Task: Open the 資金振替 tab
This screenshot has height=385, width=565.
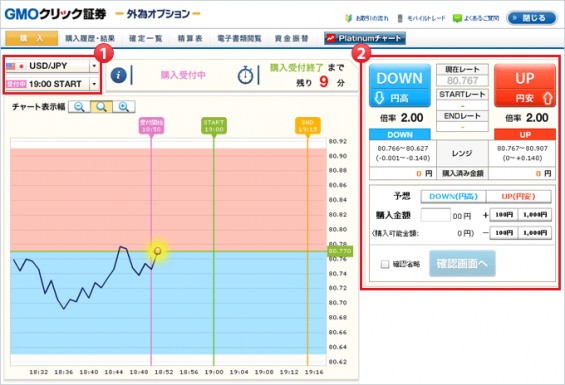Action: click(x=292, y=38)
